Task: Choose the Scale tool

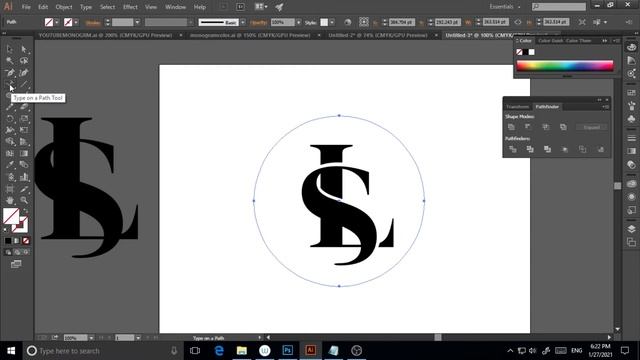Action: [24, 118]
